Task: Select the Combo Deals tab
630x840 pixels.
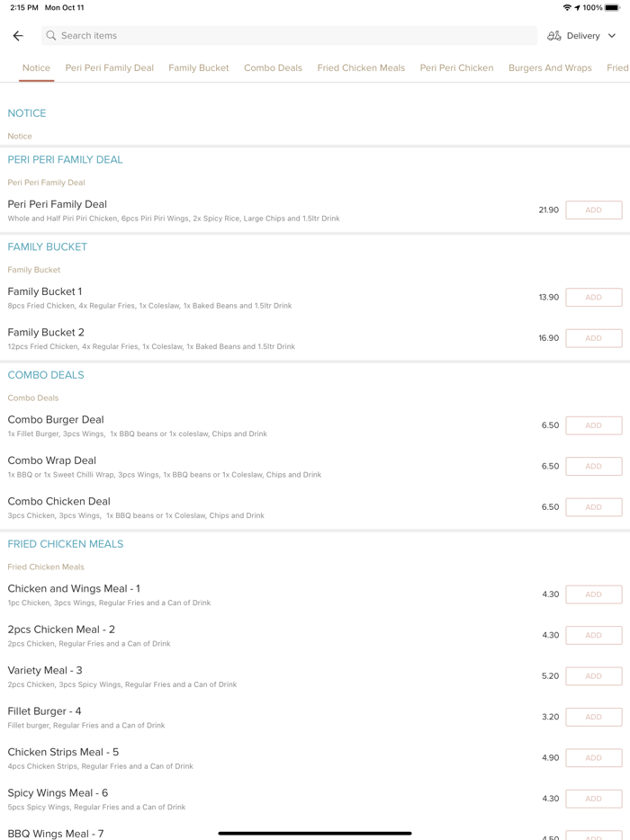Action: point(273,67)
